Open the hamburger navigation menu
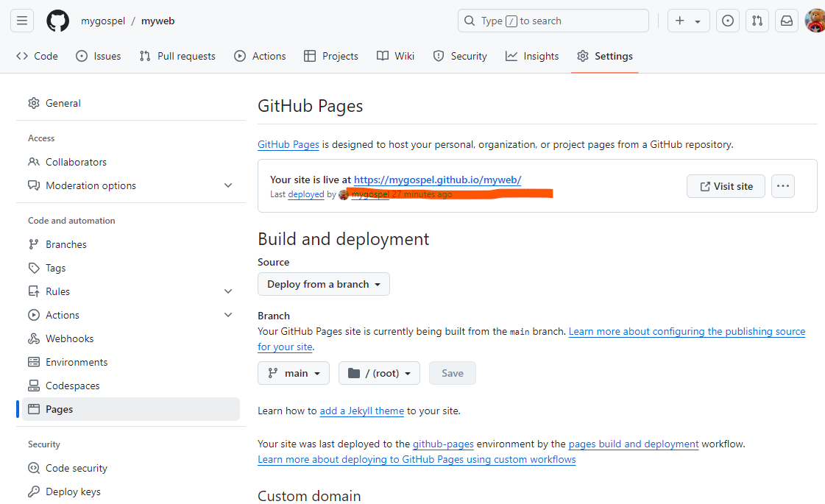The width and height of the screenshot is (825, 504). [x=22, y=21]
